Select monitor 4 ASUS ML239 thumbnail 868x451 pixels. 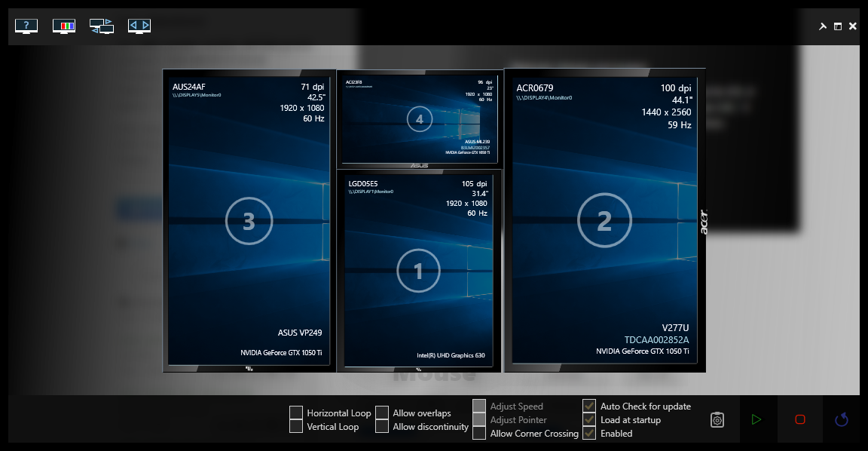pyautogui.click(x=419, y=119)
